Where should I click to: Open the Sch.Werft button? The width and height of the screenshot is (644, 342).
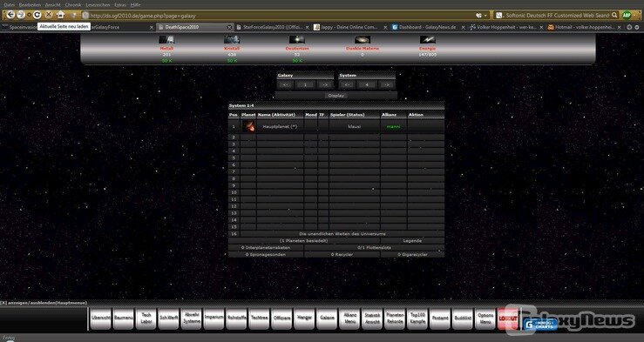coord(169,319)
